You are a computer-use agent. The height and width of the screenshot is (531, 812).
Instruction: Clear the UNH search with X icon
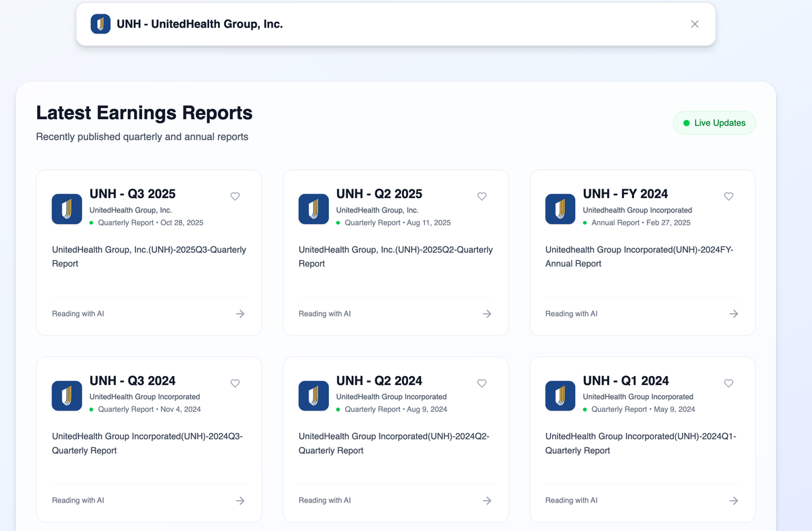[x=694, y=24]
